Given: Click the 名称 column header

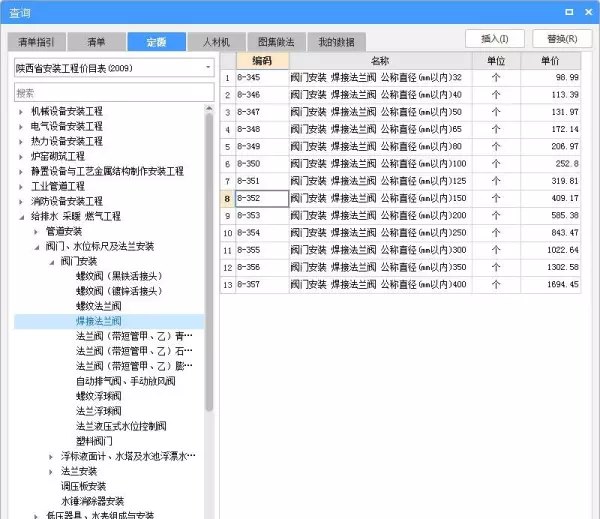Looking at the screenshot, I should pyautogui.click(x=380, y=60).
